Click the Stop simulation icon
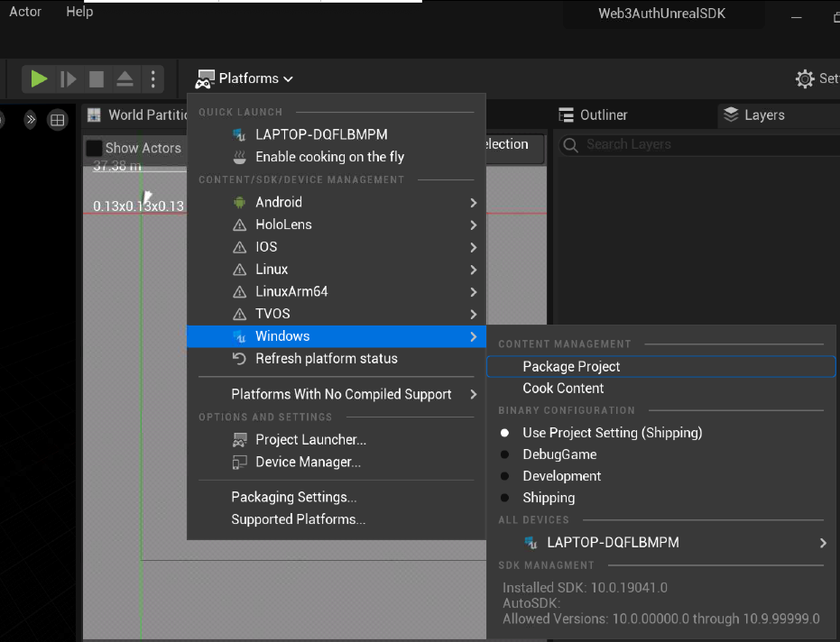Screen dimensions: 840x642 pyautogui.click(x=97, y=79)
